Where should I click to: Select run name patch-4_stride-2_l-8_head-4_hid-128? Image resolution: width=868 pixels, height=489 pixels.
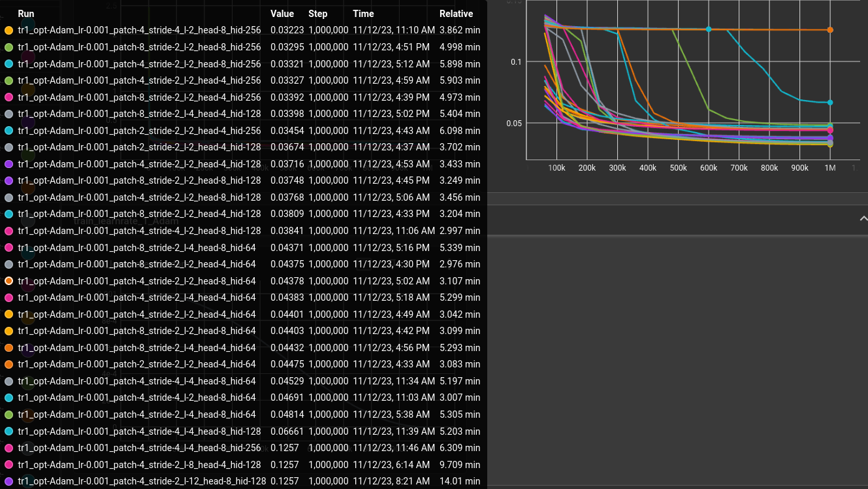pyautogui.click(x=139, y=465)
